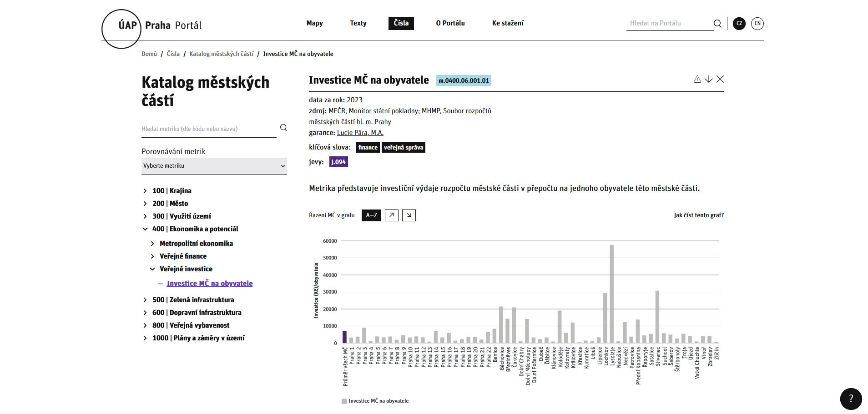Click the download arrow icon for metric
The image size is (868, 414).
[708, 80]
